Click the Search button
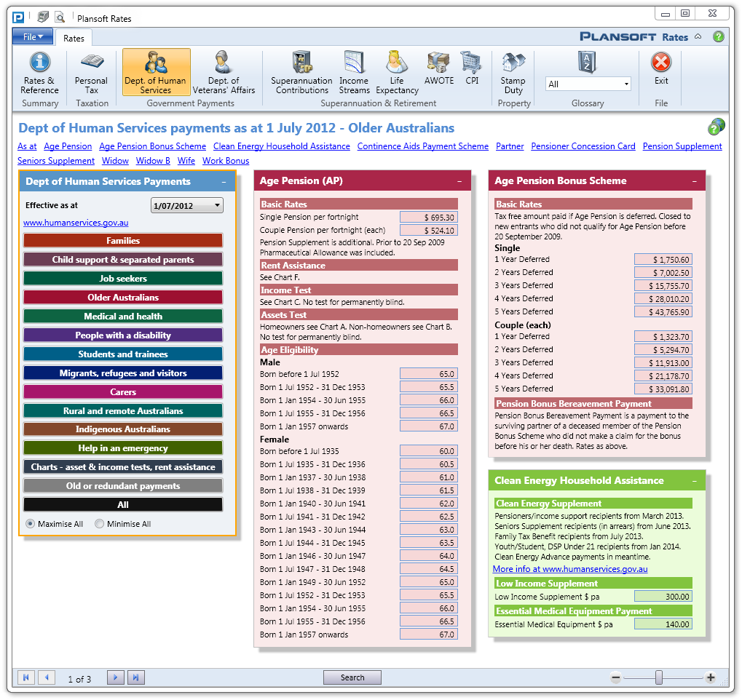Image resolution: width=742 pixels, height=700 pixels. [x=352, y=677]
